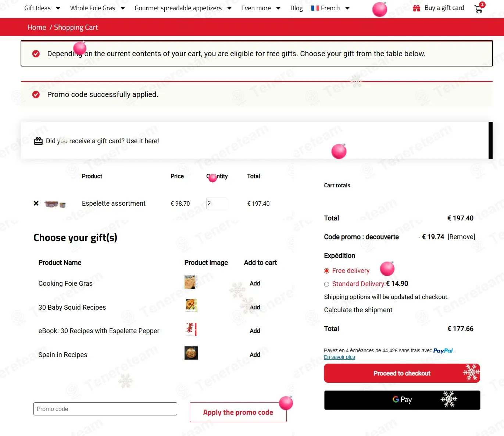Open Espelette assortment product link
Viewport: 504px width, 436px height.
point(114,203)
